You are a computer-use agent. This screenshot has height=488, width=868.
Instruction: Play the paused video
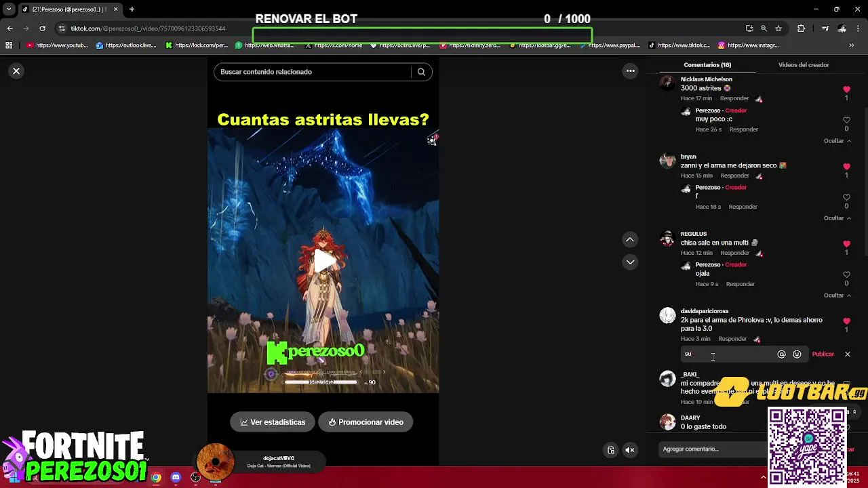[323, 261]
